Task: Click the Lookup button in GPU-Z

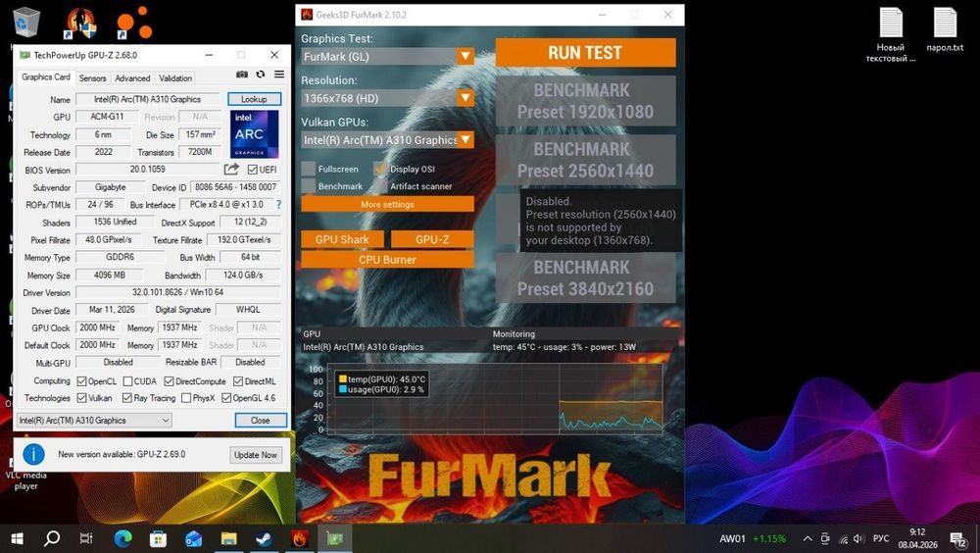Action: pyautogui.click(x=254, y=99)
